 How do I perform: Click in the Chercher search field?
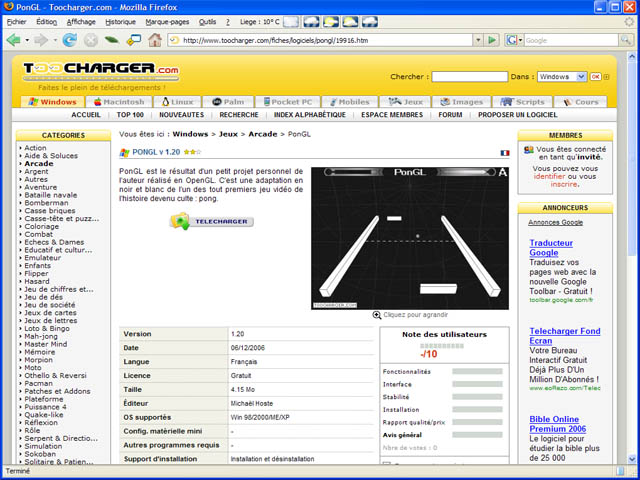pyautogui.click(x=469, y=76)
